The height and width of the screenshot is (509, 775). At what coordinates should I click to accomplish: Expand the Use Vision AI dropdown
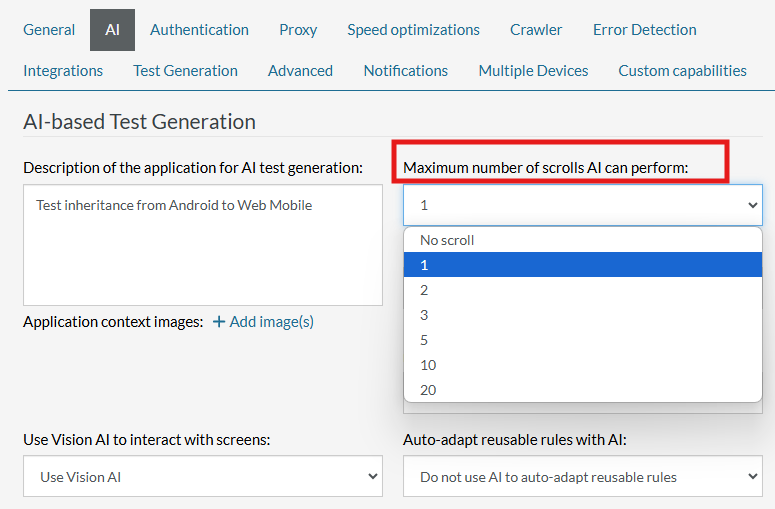tap(202, 477)
